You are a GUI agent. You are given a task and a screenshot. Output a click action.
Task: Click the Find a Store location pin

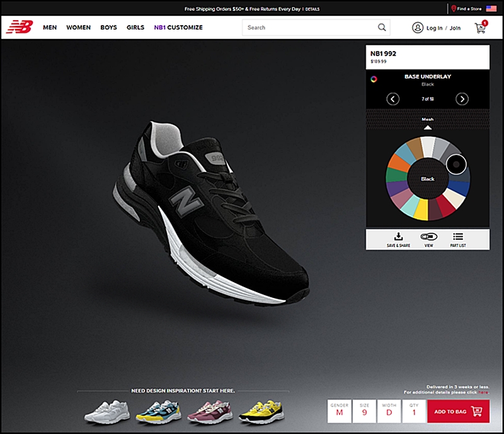(x=454, y=9)
